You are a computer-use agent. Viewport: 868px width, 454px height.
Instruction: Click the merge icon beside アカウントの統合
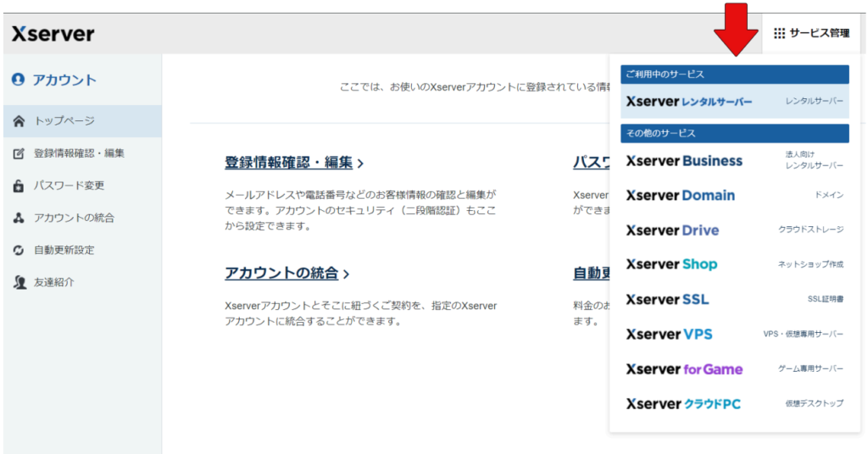(19, 219)
